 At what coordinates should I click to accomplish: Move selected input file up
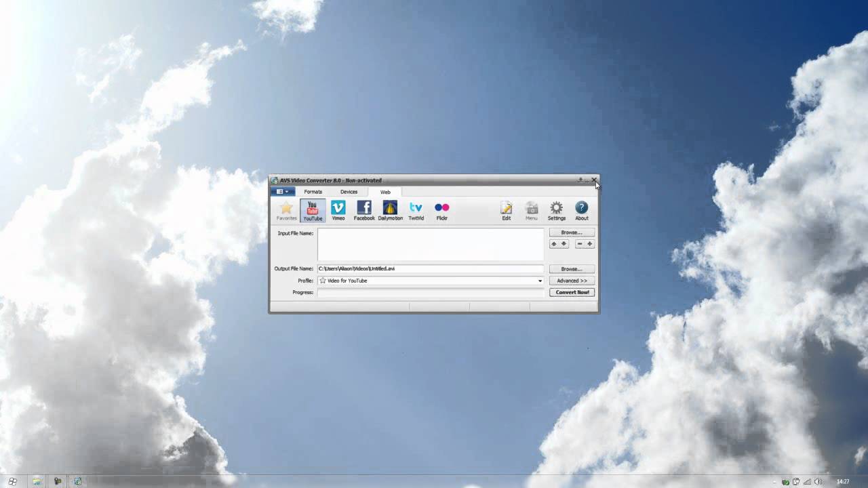[x=554, y=244]
